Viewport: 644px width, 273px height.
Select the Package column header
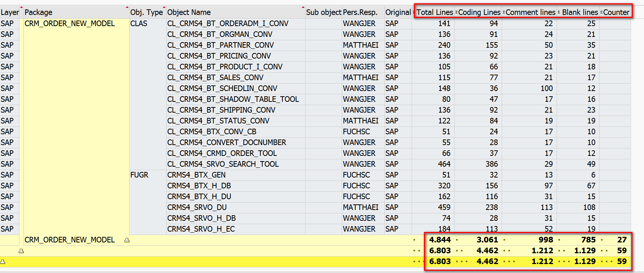click(38, 12)
